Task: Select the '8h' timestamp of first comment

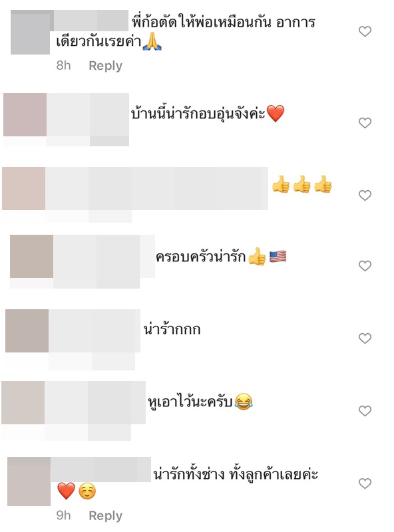Action: (63, 65)
